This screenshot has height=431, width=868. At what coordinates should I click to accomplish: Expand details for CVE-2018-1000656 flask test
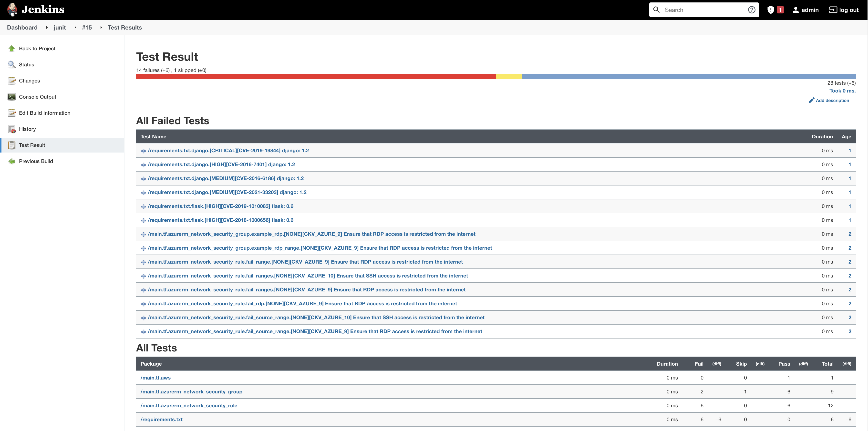tap(143, 220)
